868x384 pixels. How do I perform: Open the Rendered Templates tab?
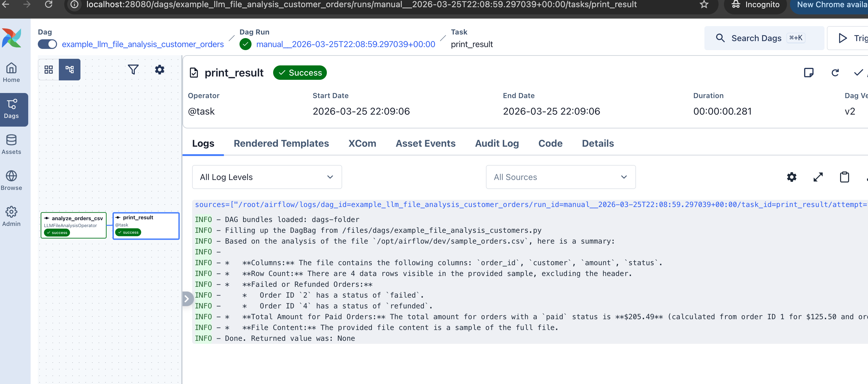[281, 143]
